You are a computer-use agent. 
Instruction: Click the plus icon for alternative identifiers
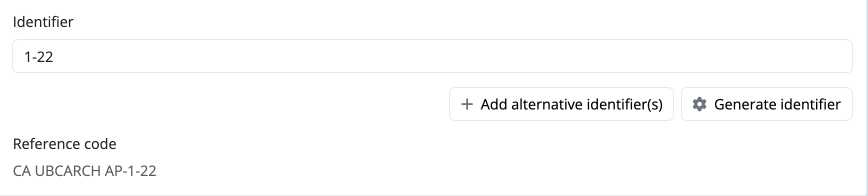[x=466, y=104]
